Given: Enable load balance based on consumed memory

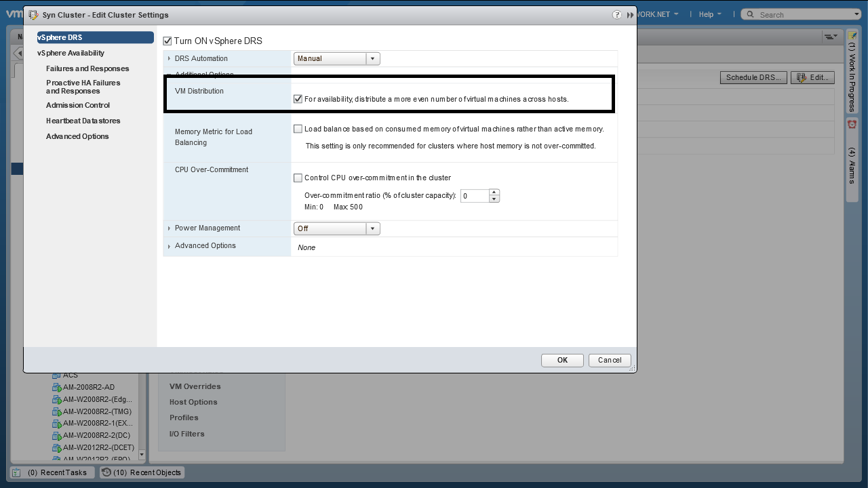Looking at the screenshot, I should click(x=298, y=129).
